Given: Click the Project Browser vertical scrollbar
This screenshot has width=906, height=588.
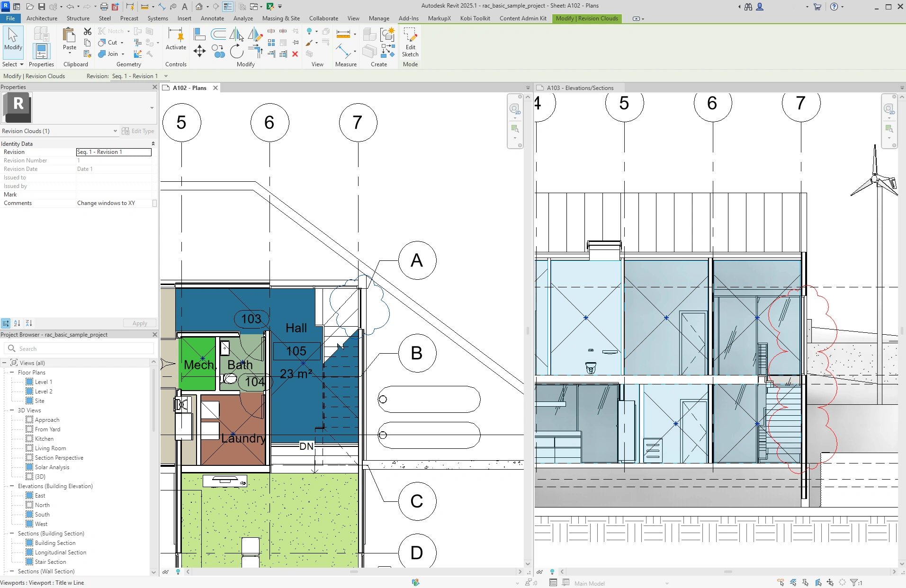Looking at the screenshot, I should coord(153,400).
